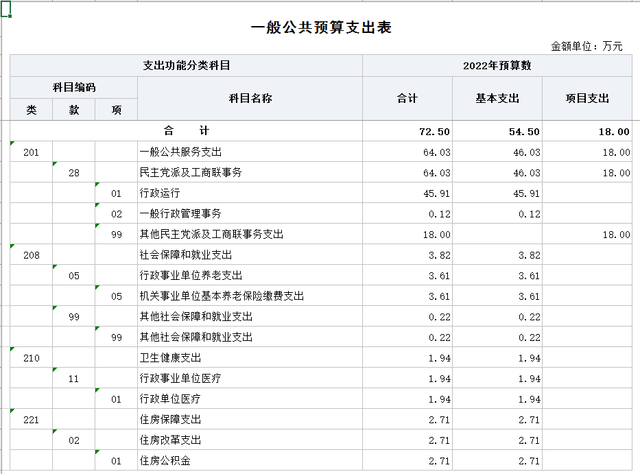Click the 卫生健康支出 name cell
Screen dimensions: 640x474
coord(250,358)
